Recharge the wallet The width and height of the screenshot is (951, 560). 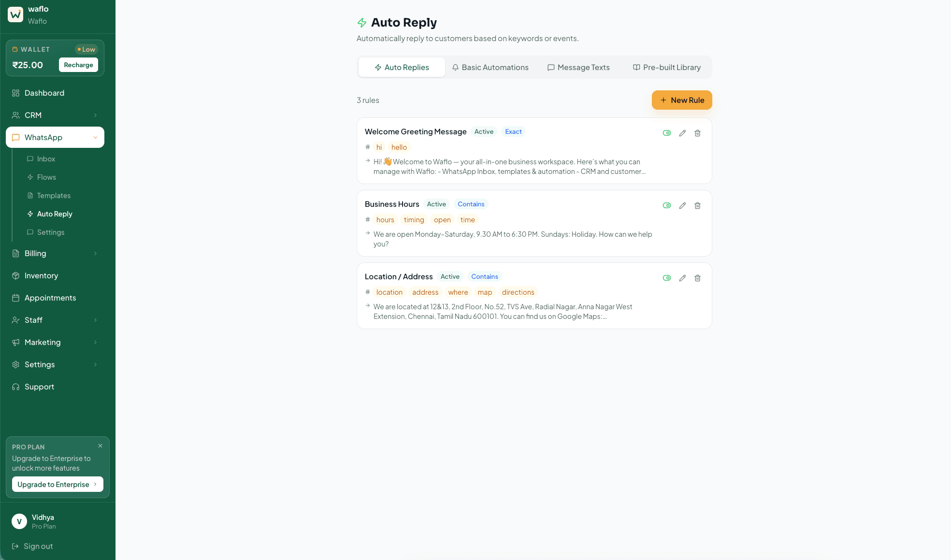point(78,65)
